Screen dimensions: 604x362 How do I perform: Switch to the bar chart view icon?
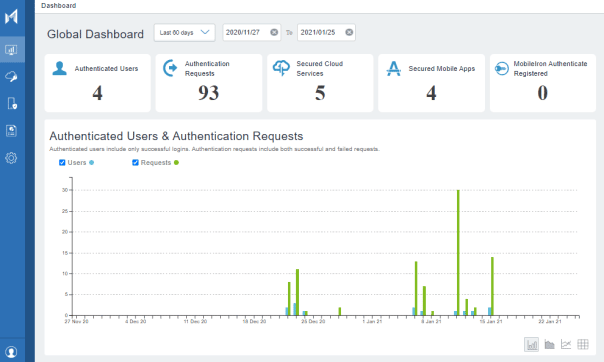pyautogui.click(x=532, y=344)
